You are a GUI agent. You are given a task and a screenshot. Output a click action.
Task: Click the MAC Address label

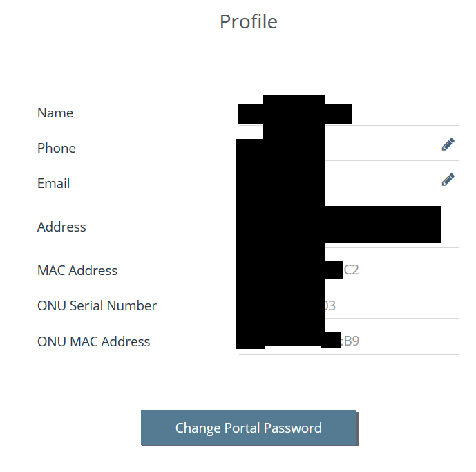77,270
